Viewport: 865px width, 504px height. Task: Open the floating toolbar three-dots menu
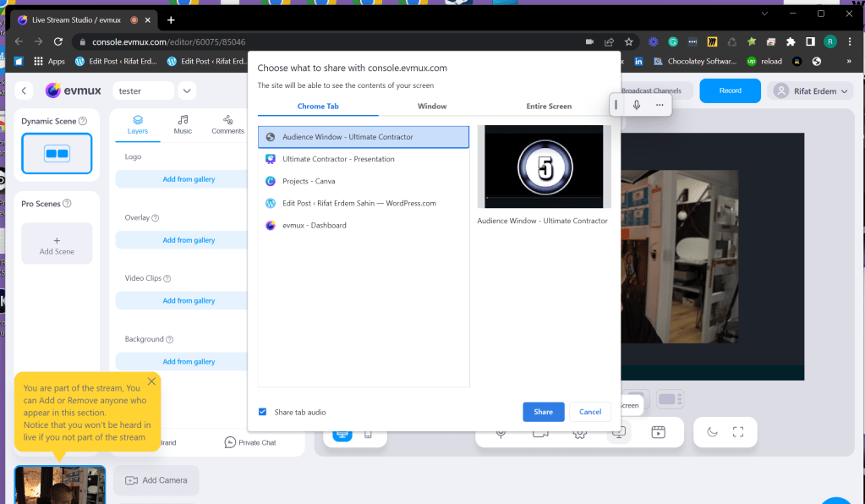click(660, 105)
